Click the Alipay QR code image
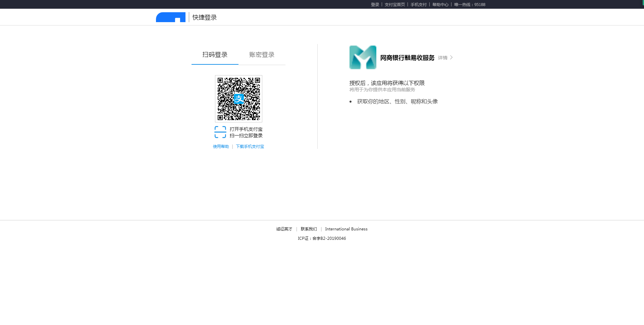This screenshot has height=325, width=644. [238, 99]
